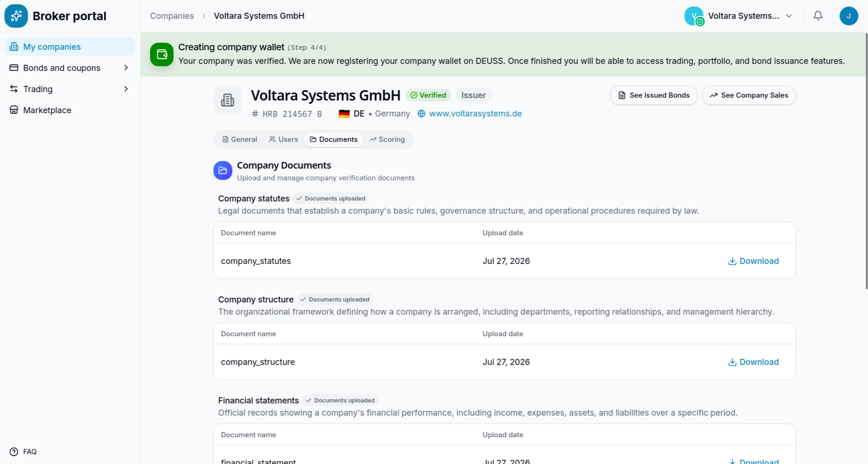Viewport: 868px width, 464px height.
Task: Click See Issued Bonds button
Action: tap(653, 95)
